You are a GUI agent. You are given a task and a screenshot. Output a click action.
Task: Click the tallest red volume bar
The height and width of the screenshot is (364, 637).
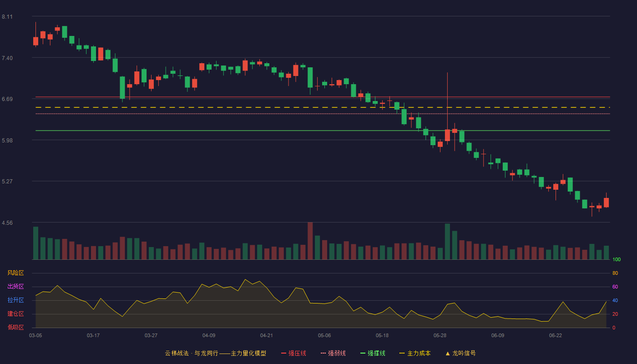[x=310, y=241]
